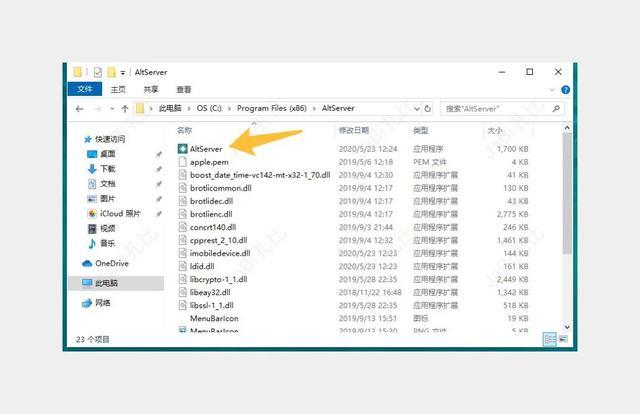Open 音乐 folder in the sidebar
This screenshot has width=640, height=414.
click(102, 243)
